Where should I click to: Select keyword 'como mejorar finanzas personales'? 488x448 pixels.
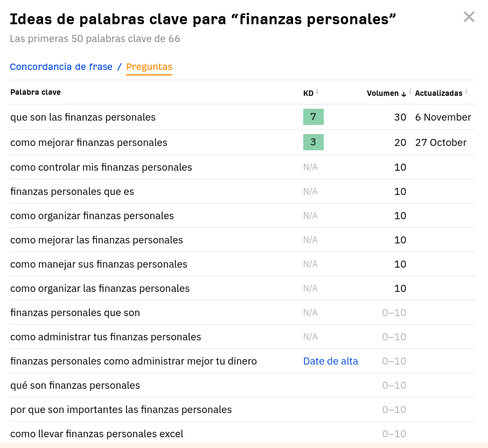coord(88,142)
